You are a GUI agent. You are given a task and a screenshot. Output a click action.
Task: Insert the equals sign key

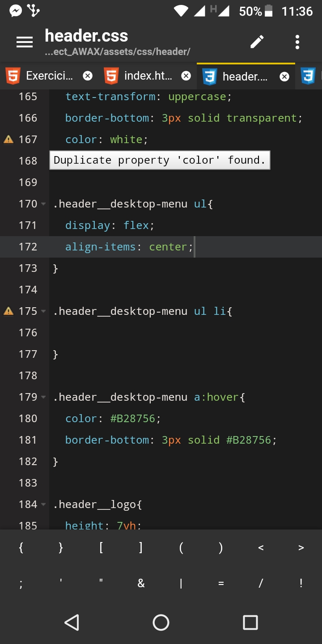pos(221,583)
